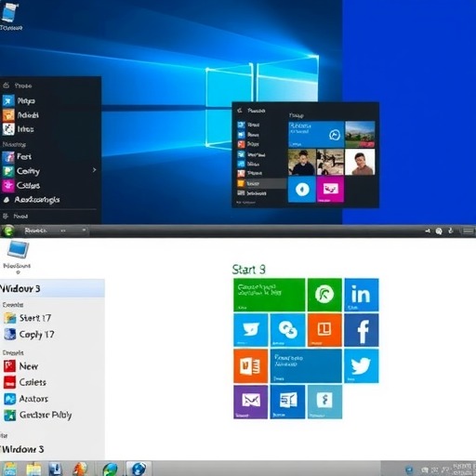
Task: Open the light blue tile at bottom-right of grid
Action: click(x=324, y=402)
